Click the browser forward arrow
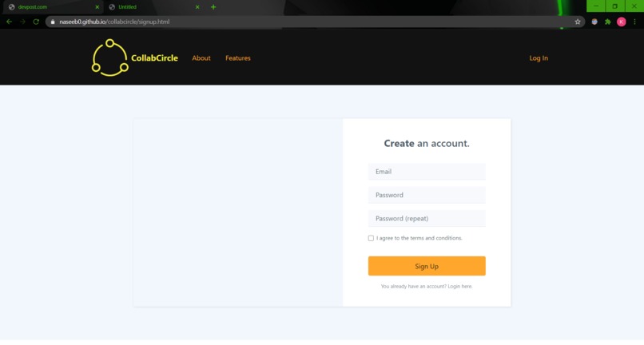Image resolution: width=644 pixels, height=345 pixels. coord(22,22)
